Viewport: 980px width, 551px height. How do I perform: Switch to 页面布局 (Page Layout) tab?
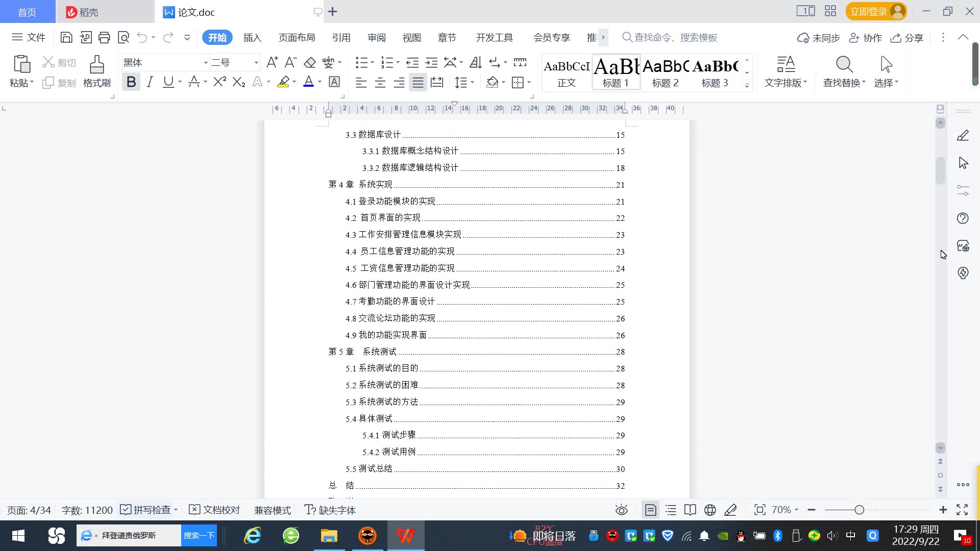297,38
